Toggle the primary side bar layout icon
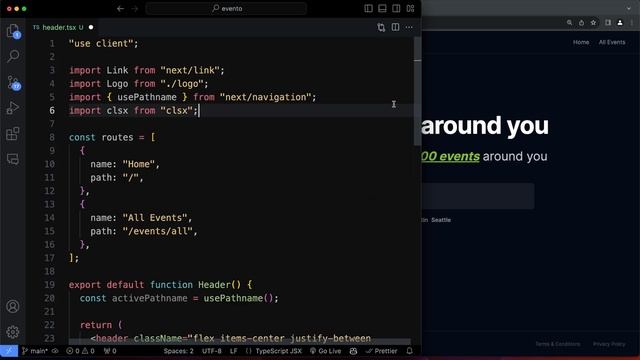640x360 pixels. click(368, 9)
